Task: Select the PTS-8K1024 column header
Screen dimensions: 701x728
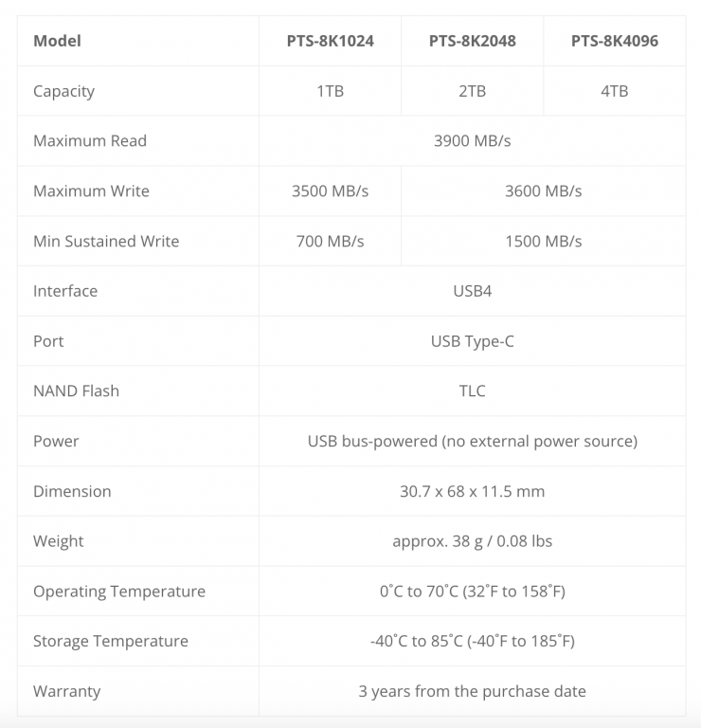Action: coord(330,41)
